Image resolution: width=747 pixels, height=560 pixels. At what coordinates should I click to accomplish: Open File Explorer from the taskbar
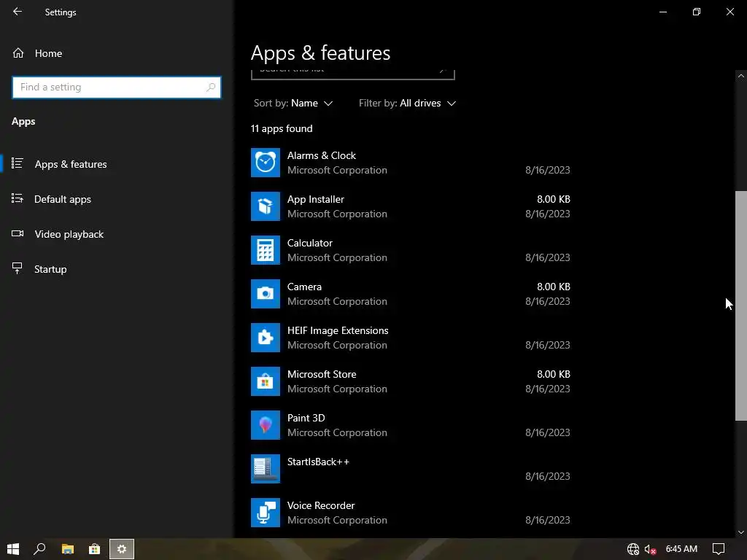tap(68, 549)
